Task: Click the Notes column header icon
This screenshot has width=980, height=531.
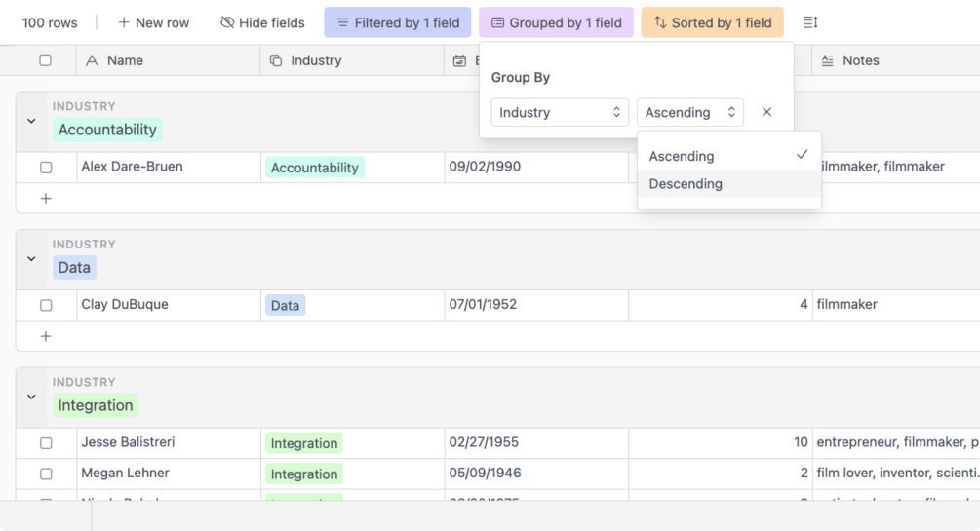Action: [828, 60]
